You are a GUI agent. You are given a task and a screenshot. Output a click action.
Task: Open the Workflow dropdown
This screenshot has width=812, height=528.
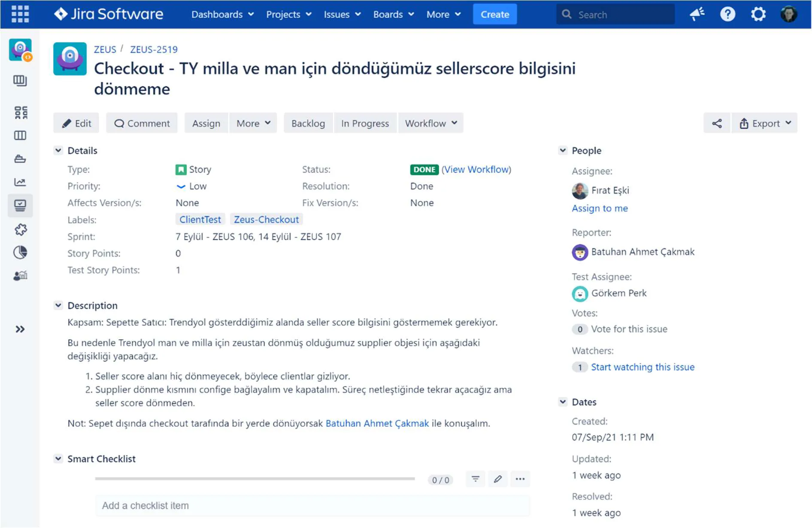pos(431,124)
